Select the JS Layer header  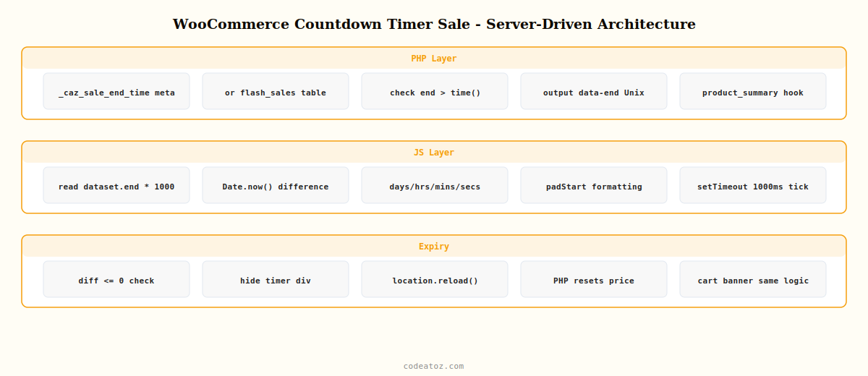click(x=434, y=153)
